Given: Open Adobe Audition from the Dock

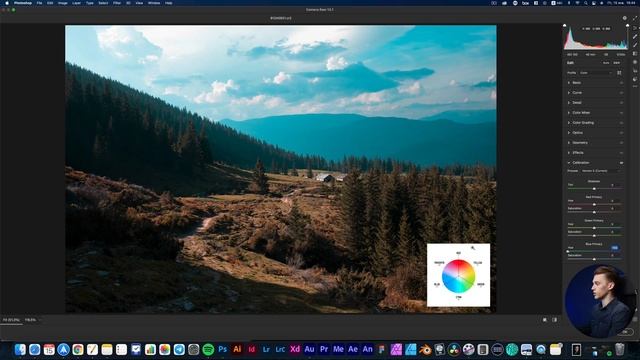Looking at the screenshot, I should coord(309,349).
